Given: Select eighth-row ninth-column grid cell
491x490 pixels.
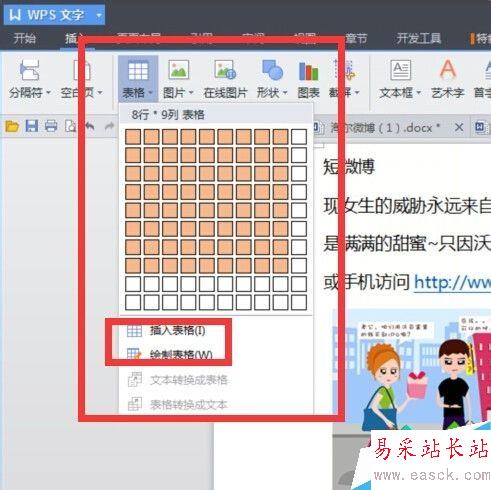Looking at the screenshot, I should click(280, 266).
